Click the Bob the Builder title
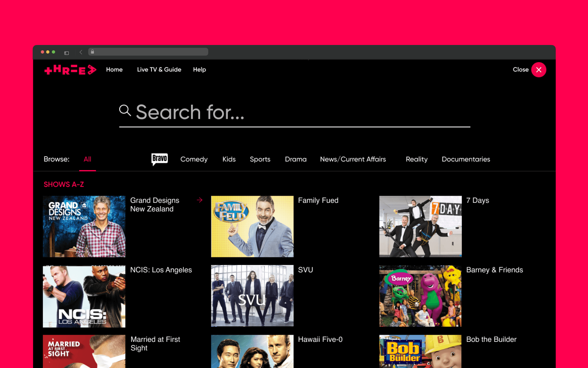Image resolution: width=588 pixels, height=368 pixels. click(491, 339)
